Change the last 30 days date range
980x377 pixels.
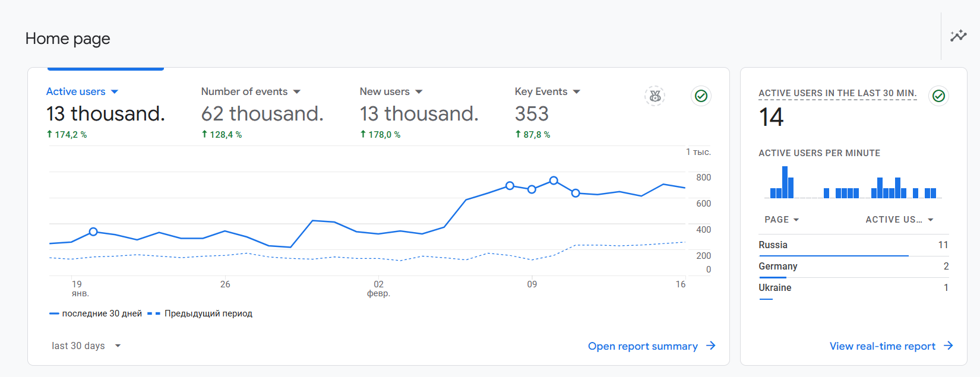(86, 346)
